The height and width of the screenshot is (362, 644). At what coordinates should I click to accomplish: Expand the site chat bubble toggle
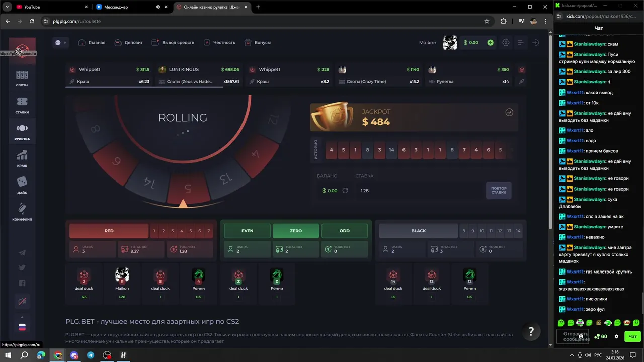60,43
